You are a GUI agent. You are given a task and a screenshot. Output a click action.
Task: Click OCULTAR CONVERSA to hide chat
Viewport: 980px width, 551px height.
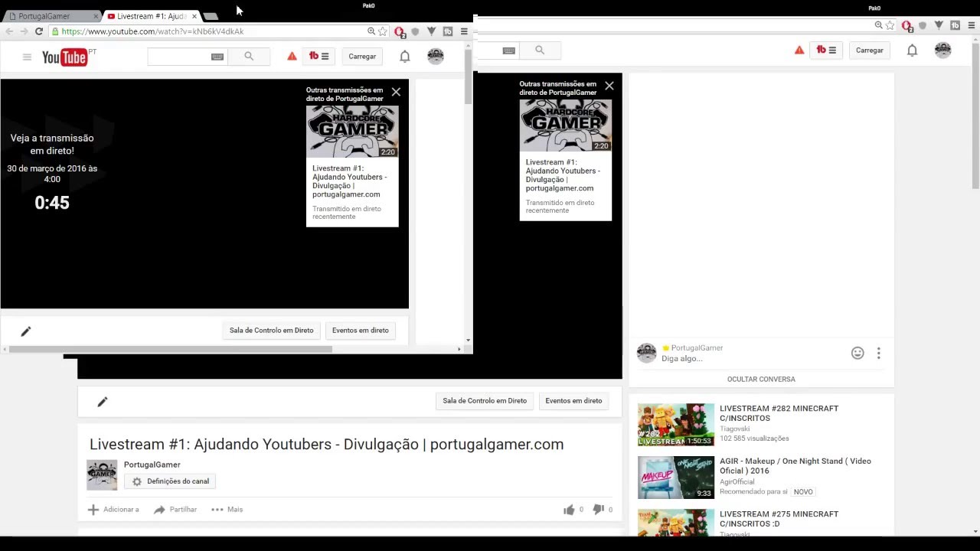pyautogui.click(x=761, y=380)
